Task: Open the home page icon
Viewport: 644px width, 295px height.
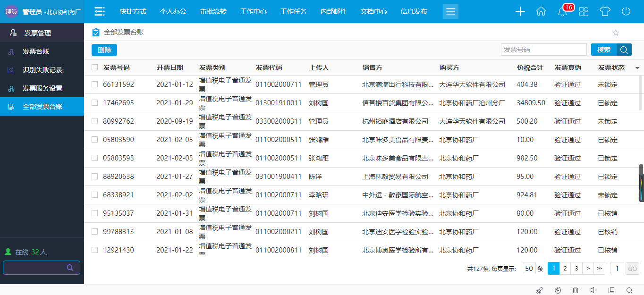Action: pos(541,12)
